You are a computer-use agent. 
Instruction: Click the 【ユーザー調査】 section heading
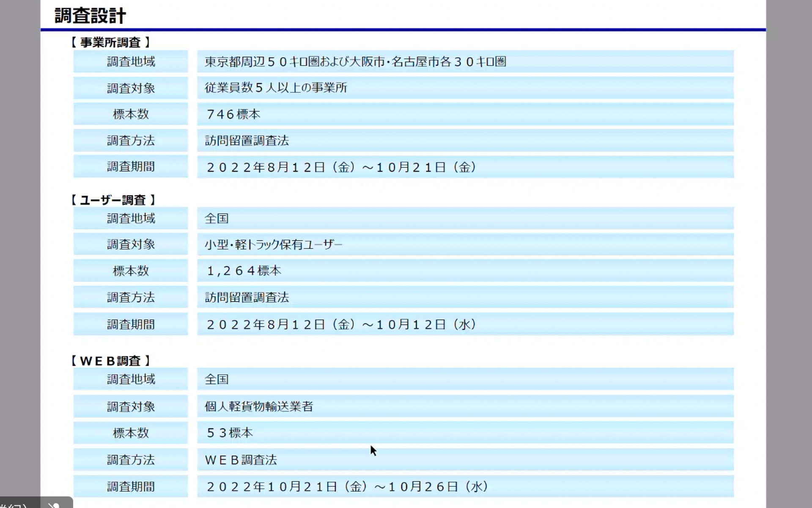113,200
